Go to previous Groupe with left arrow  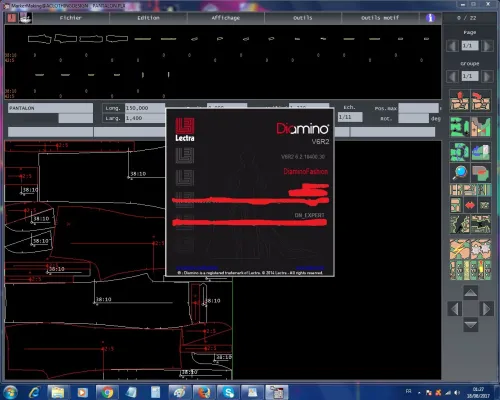[452, 76]
